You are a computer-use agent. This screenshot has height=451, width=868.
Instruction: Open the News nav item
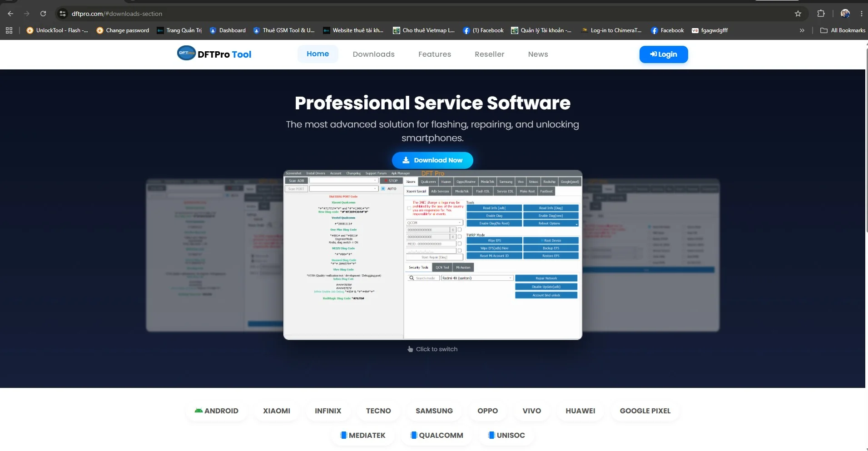click(x=538, y=54)
